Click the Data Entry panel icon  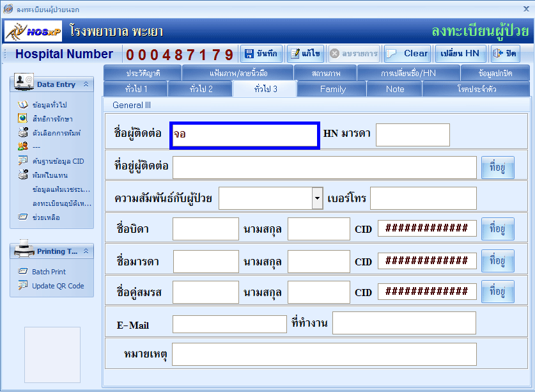(x=23, y=82)
